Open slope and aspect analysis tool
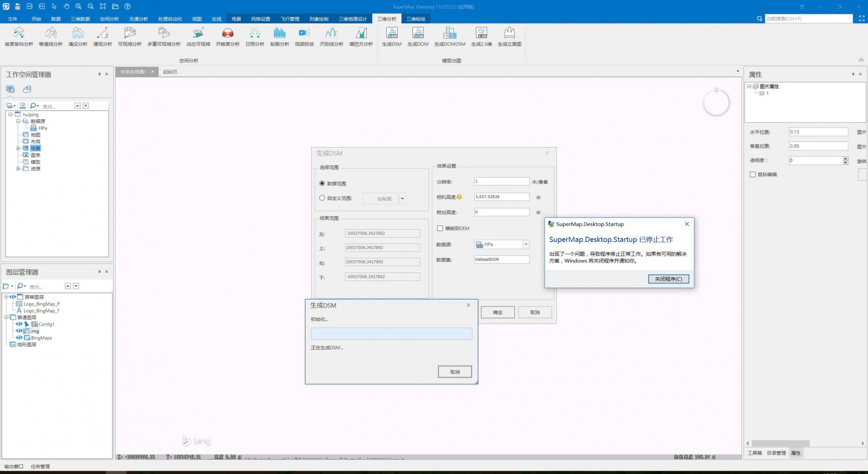The image size is (868, 474). point(19,37)
